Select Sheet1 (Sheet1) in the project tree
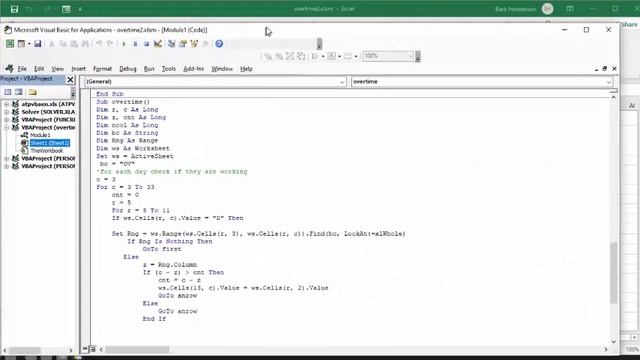Viewport: 640px width, 360px height. click(x=50, y=143)
